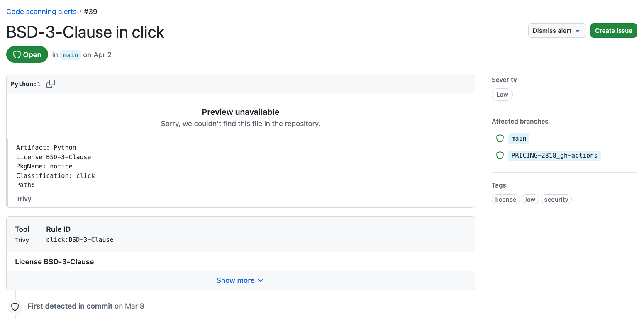Open the Dismiss alert dropdown
This screenshot has width=644, height=319.
click(557, 31)
